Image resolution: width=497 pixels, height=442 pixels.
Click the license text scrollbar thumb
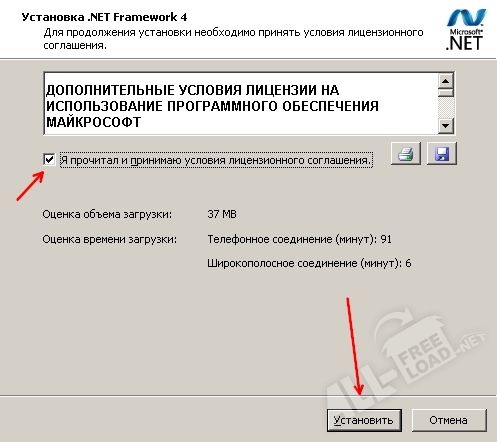click(445, 92)
